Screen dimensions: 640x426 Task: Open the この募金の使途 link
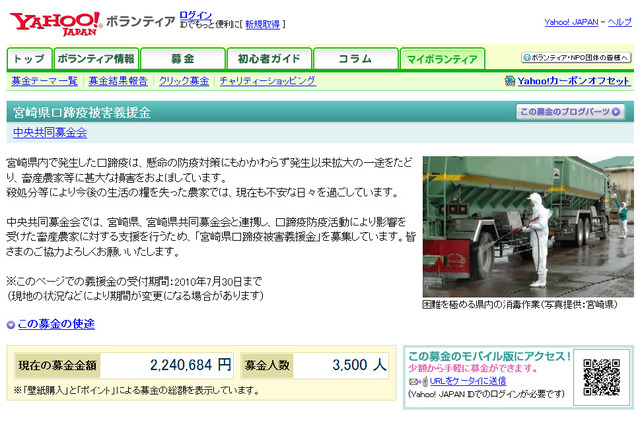(x=56, y=324)
